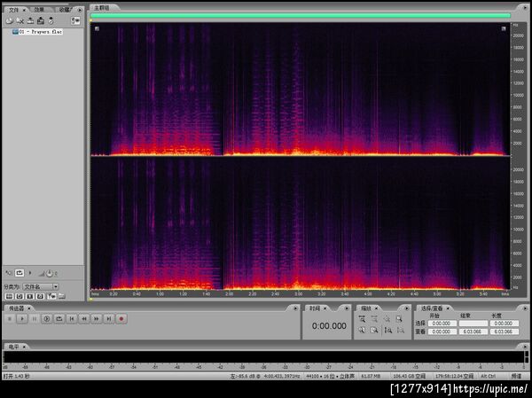Image resolution: width=532 pixels, height=398 pixels.
Task: Click the Zoom To Selection icon
Action: [x=399, y=319]
